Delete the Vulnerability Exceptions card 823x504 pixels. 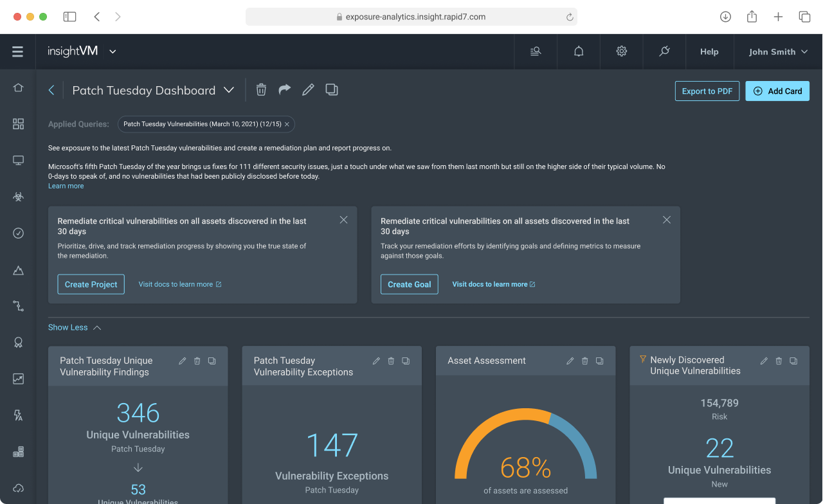(x=391, y=361)
